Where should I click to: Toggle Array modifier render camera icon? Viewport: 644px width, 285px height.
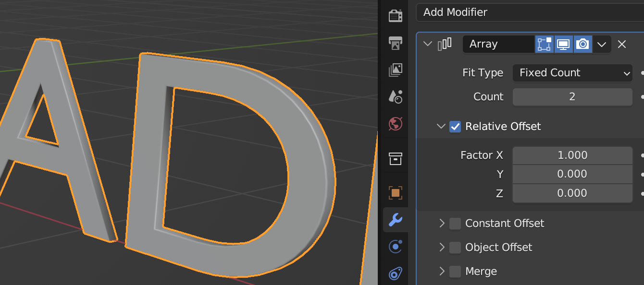582,44
